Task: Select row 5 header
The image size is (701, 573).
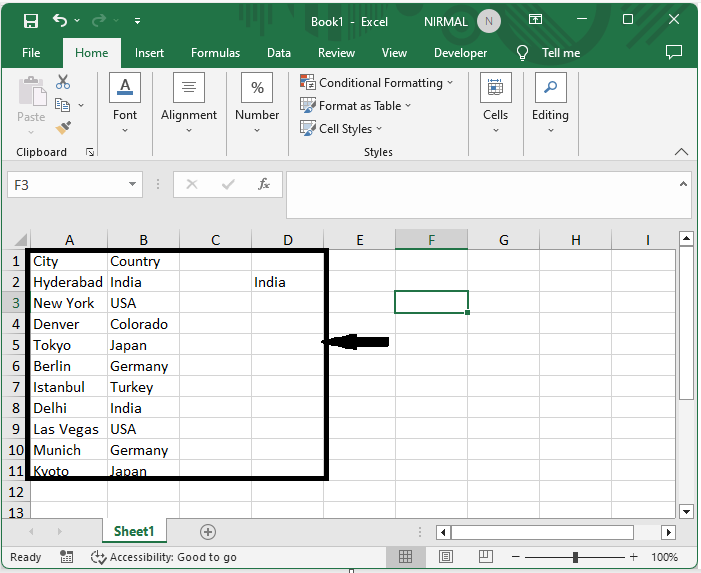Action: click(16, 345)
